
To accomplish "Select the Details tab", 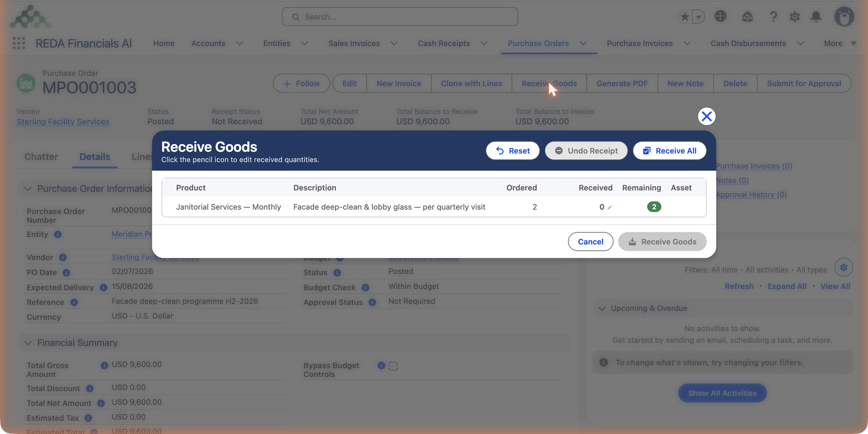I will click(x=95, y=157).
